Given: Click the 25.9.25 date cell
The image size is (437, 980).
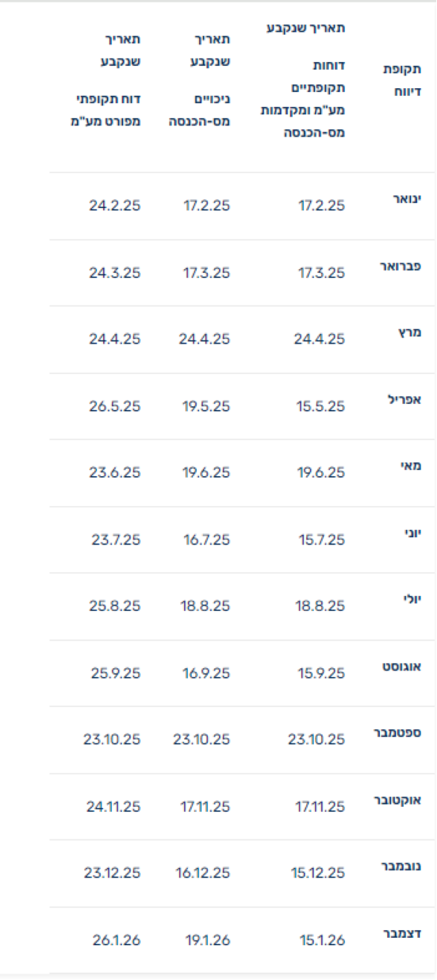Looking at the screenshot, I should 116,674.
